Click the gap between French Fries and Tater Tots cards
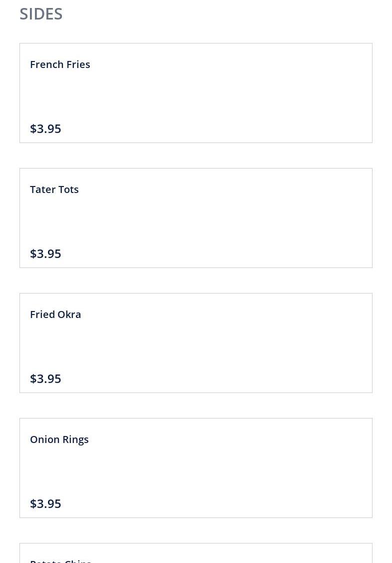The height and width of the screenshot is (563, 392). pos(196,155)
